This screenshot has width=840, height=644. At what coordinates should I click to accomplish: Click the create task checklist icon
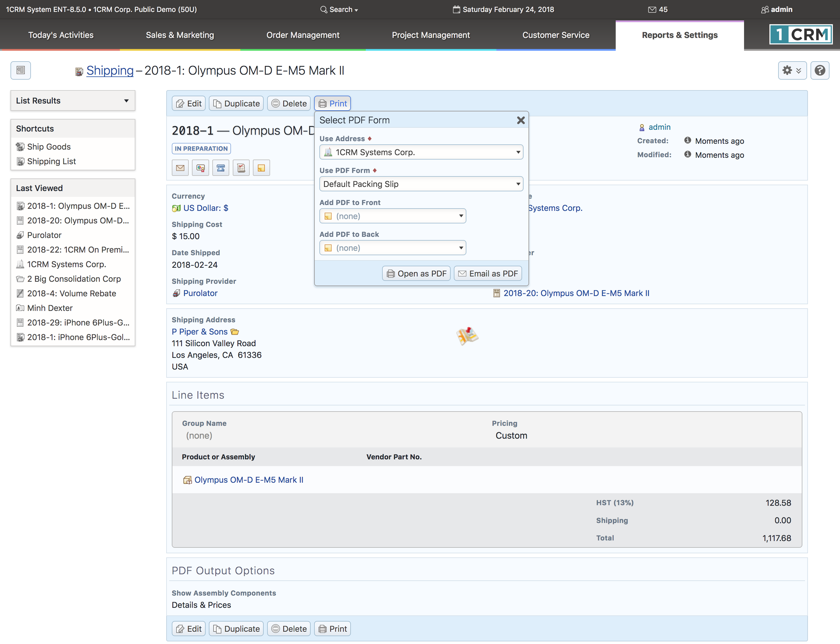241,168
